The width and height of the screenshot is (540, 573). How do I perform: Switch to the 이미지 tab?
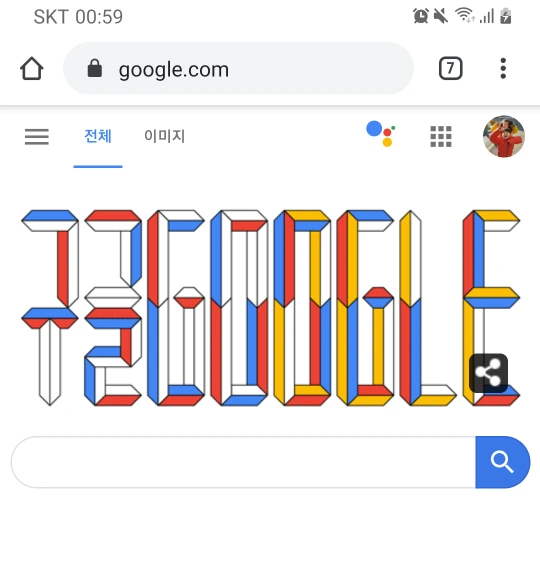[164, 136]
